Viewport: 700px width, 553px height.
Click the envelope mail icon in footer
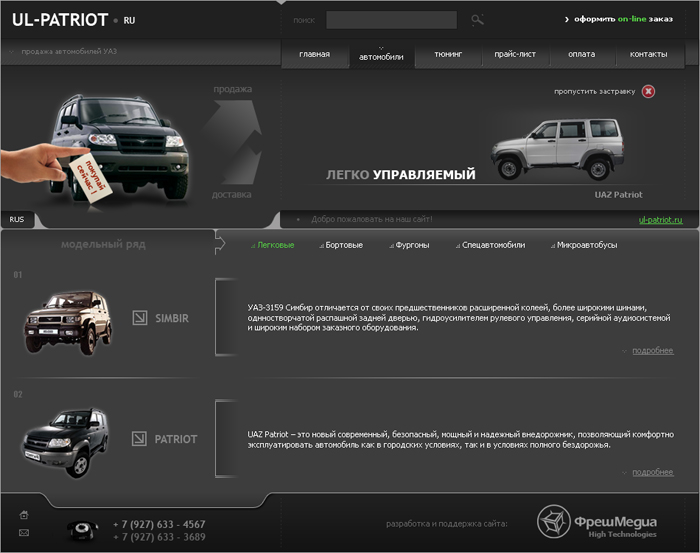point(24,532)
